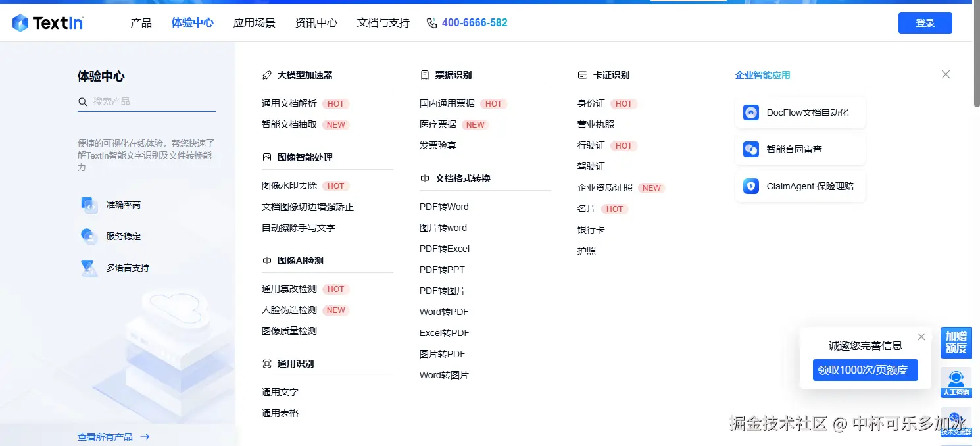The height and width of the screenshot is (446, 980).
Task: Open PDF转图片 converter
Action: tap(443, 291)
